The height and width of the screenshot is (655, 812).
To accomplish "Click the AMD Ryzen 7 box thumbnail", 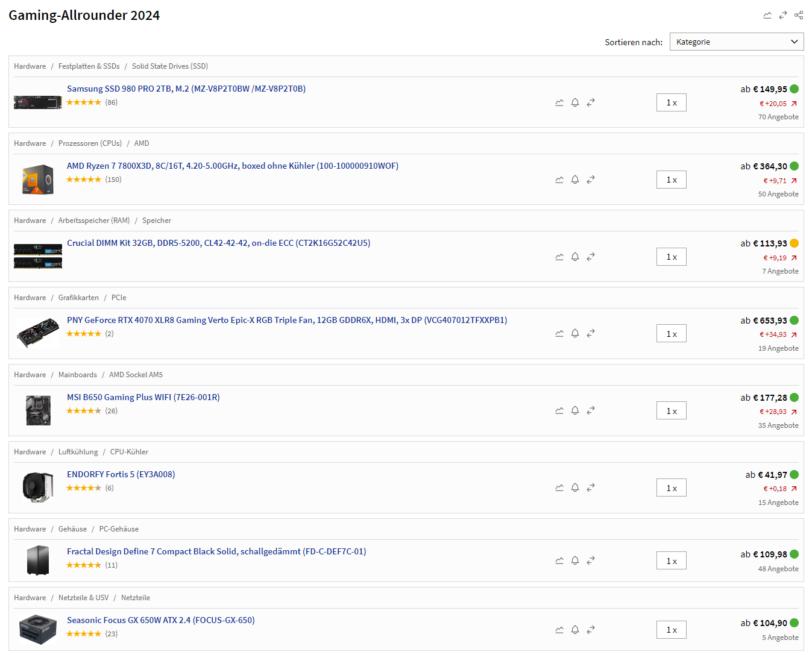I will point(38,180).
